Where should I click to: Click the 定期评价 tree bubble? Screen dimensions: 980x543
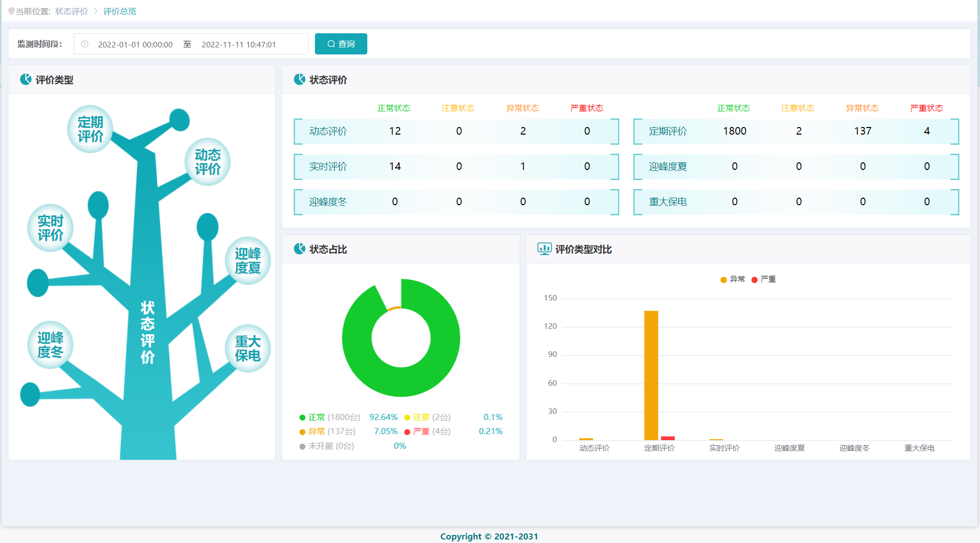point(90,129)
